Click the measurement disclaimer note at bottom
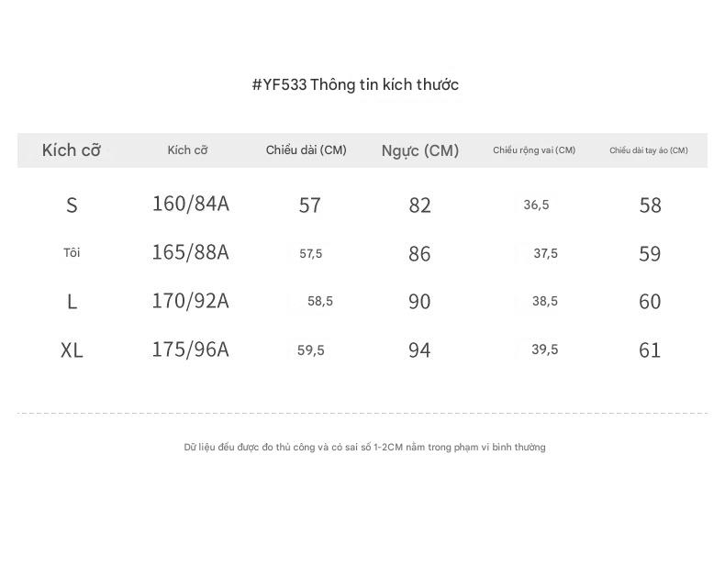Viewport: 725px width, 588px height. (x=365, y=447)
